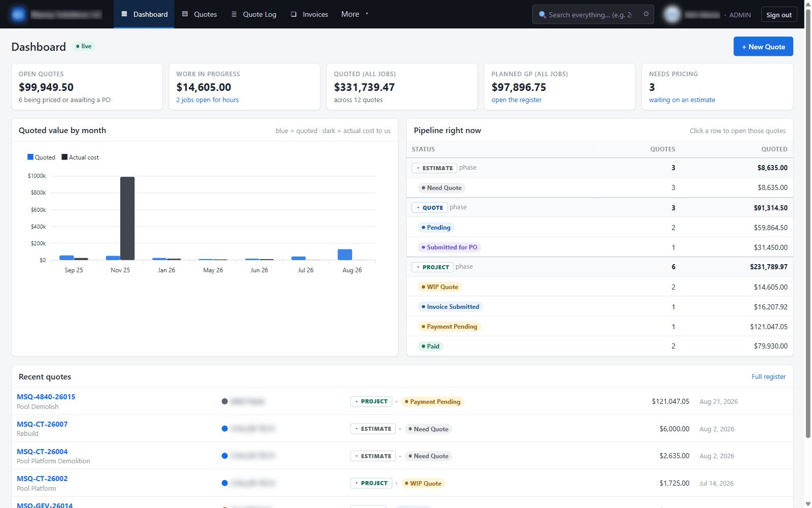Click the search magnifier icon

click(543, 15)
